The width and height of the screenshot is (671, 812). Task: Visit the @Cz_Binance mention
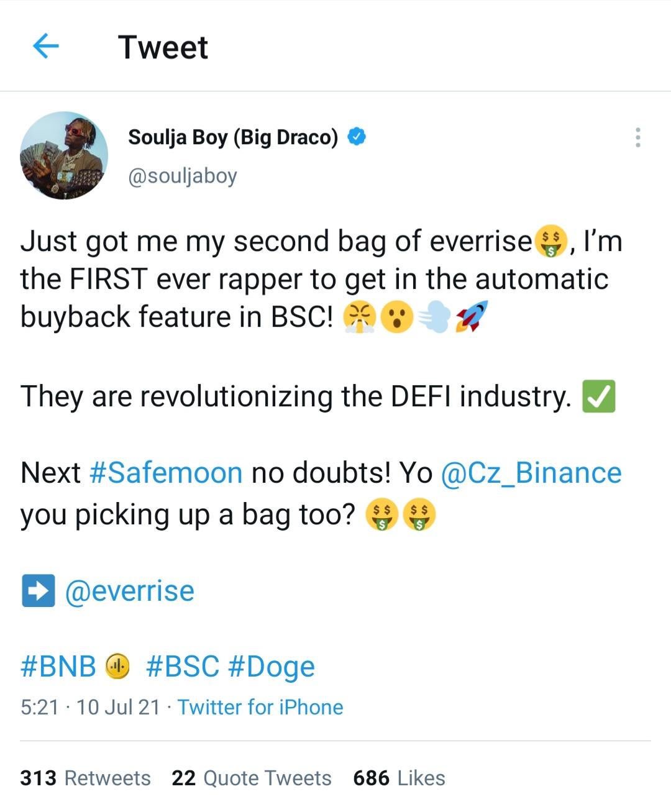pyautogui.click(x=531, y=473)
